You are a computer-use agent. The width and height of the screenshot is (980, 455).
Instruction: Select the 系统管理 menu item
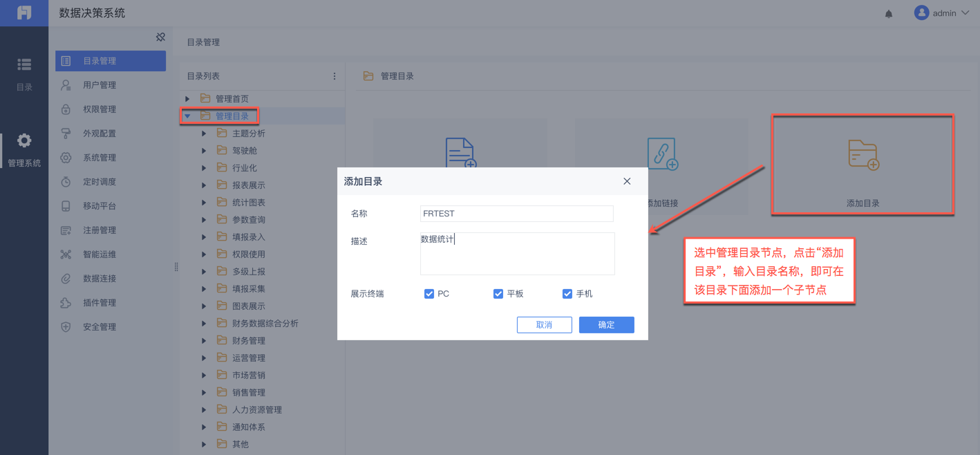(x=111, y=158)
